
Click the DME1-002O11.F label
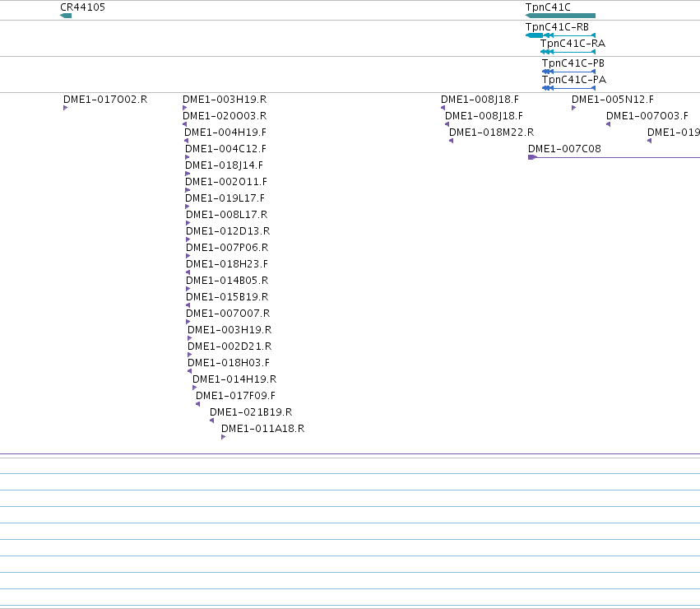tap(226, 182)
